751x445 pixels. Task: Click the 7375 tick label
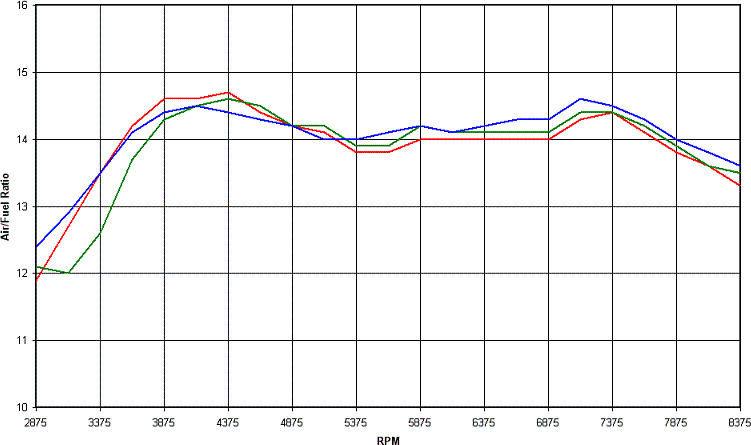point(612,421)
